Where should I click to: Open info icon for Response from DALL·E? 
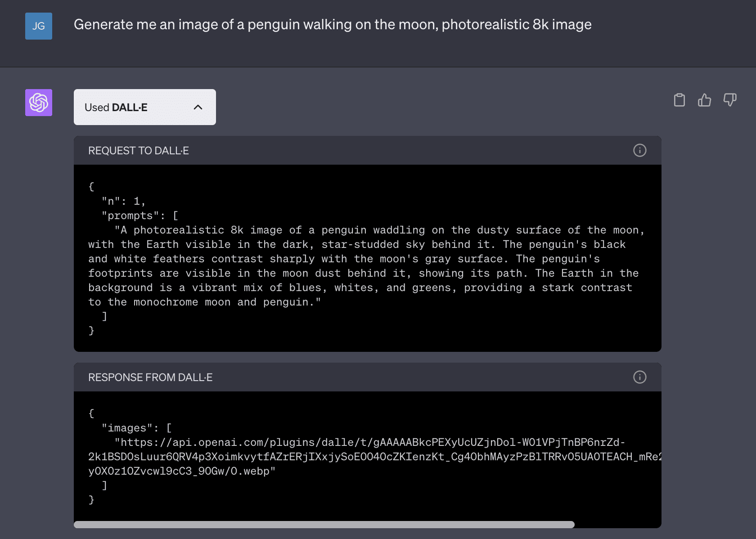pyautogui.click(x=640, y=377)
